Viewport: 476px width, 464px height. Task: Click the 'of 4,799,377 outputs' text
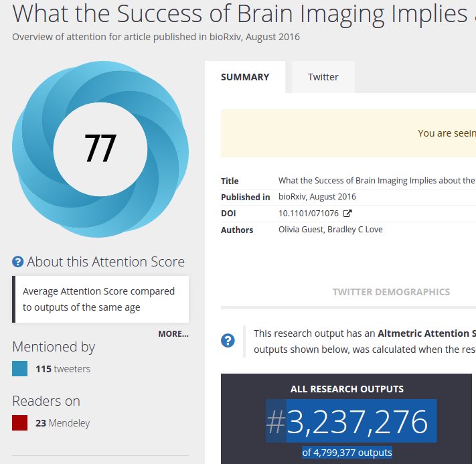click(347, 453)
